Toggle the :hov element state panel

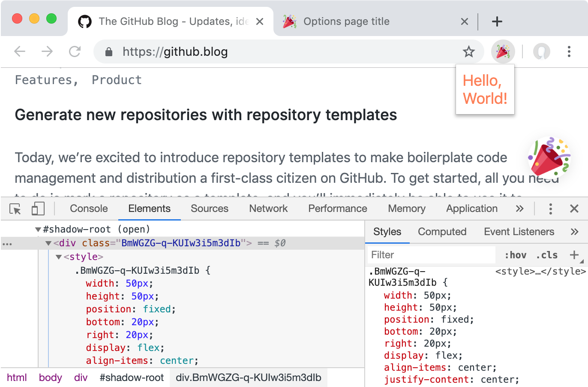click(515, 255)
